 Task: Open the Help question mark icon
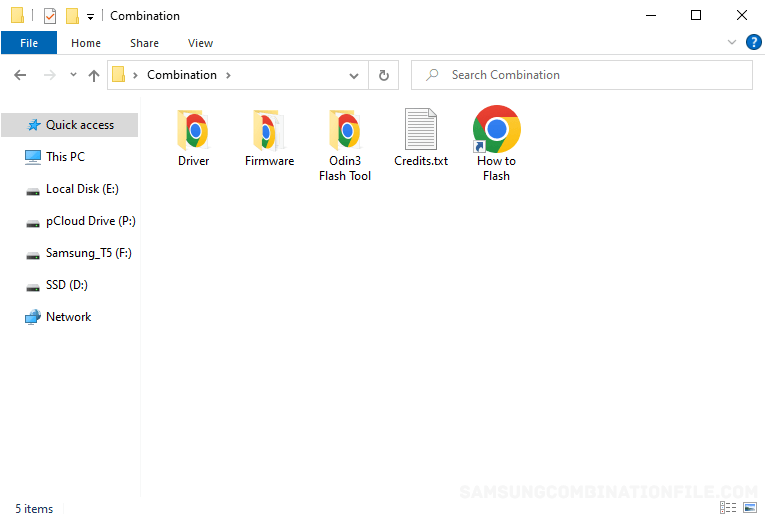pyautogui.click(x=753, y=43)
